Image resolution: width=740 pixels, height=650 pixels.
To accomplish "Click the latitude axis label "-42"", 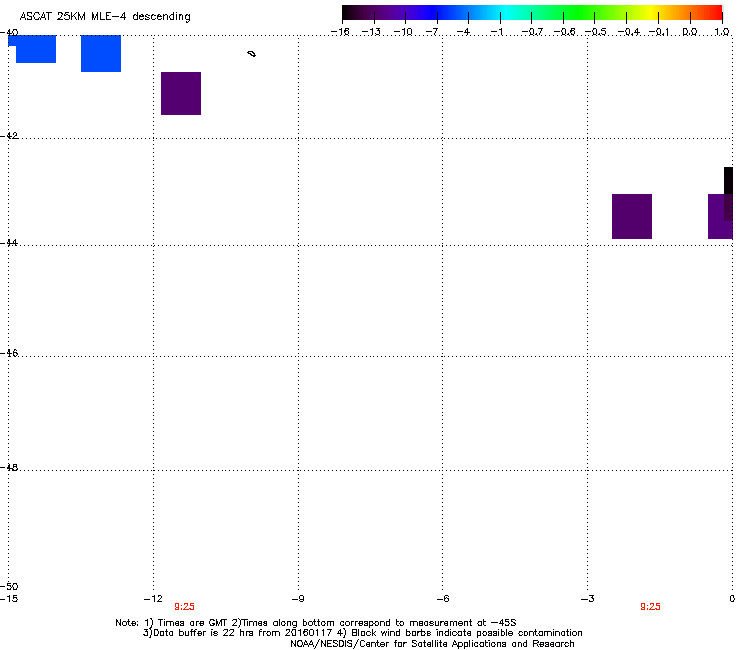I will [9, 135].
